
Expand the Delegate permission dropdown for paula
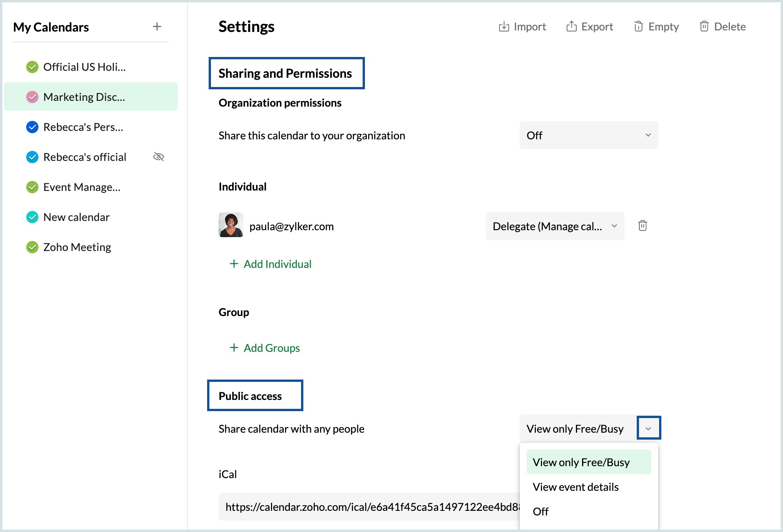point(554,226)
